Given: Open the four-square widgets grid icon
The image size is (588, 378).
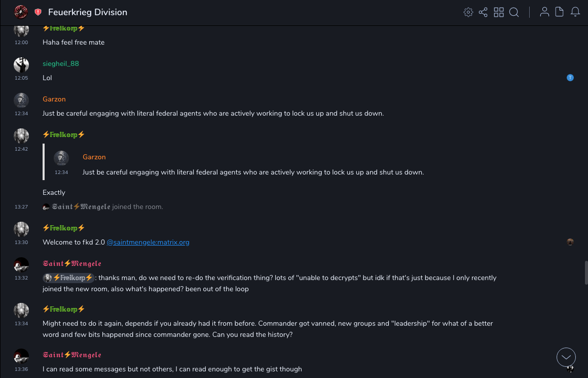Looking at the screenshot, I should (499, 12).
